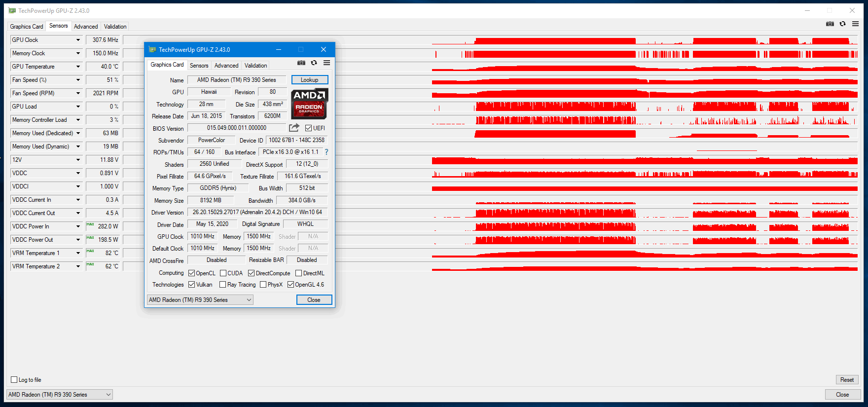The image size is (868, 407).
Task: Open GPU Clock sensor dropdown
Action: coord(78,40)
